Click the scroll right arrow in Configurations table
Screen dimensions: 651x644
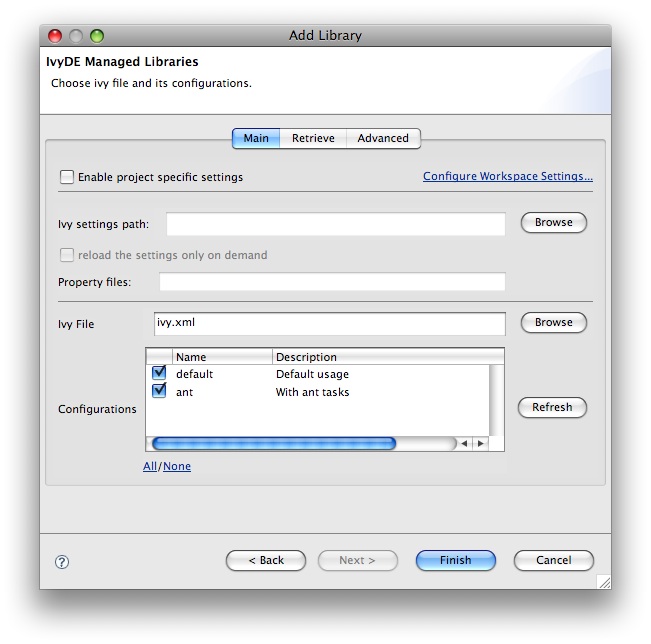pos(480,443)
